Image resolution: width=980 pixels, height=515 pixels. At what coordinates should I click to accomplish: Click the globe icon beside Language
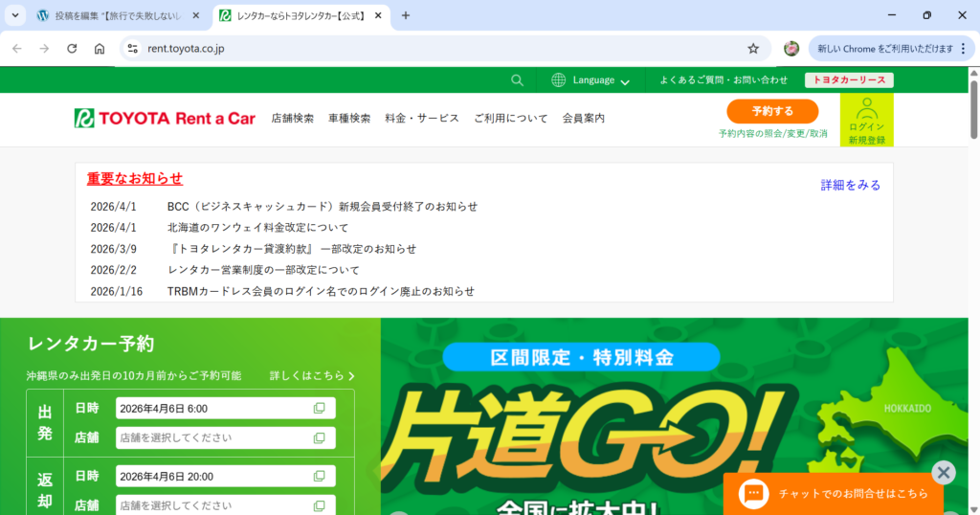559,80
